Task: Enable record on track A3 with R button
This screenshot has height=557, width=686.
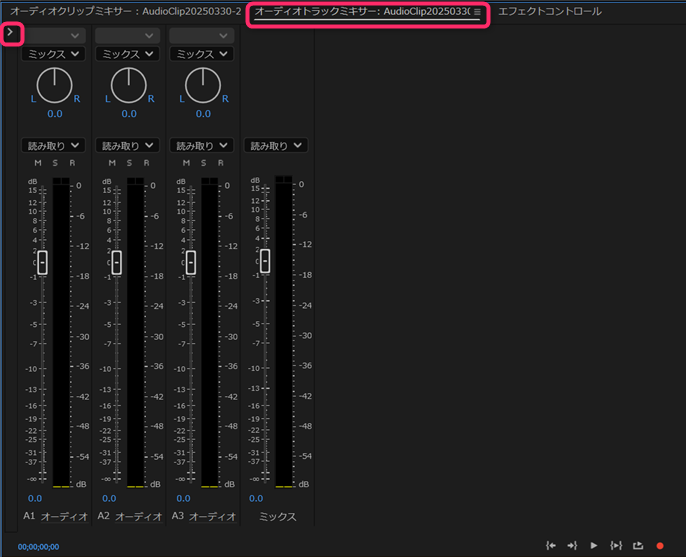Action: 220,162
